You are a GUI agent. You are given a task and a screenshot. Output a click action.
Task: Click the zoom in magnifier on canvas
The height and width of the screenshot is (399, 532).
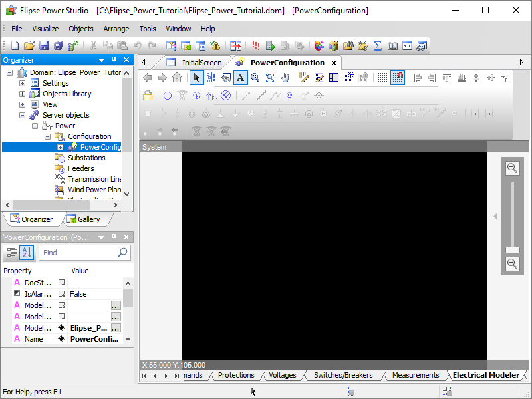pos(512,168)
